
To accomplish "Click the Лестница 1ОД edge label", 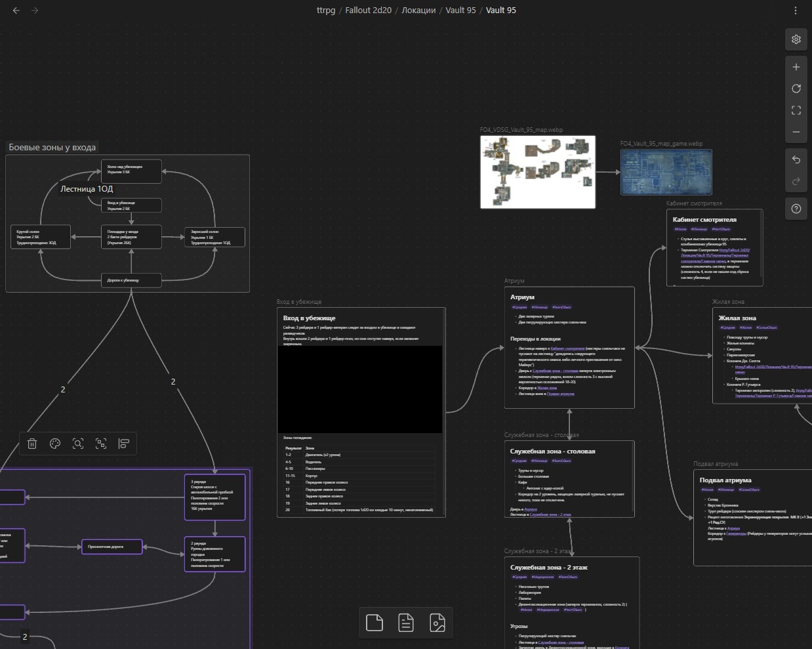I will pyautogui.click(x=87, y=189).
